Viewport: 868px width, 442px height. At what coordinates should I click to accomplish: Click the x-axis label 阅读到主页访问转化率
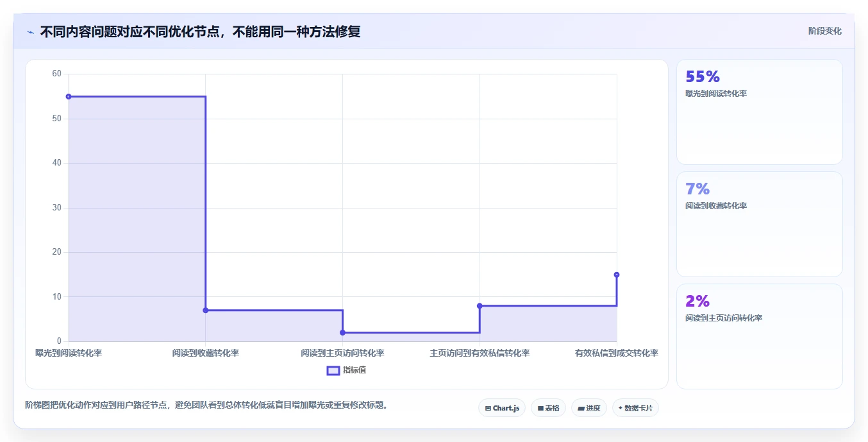tap(342, 353)
